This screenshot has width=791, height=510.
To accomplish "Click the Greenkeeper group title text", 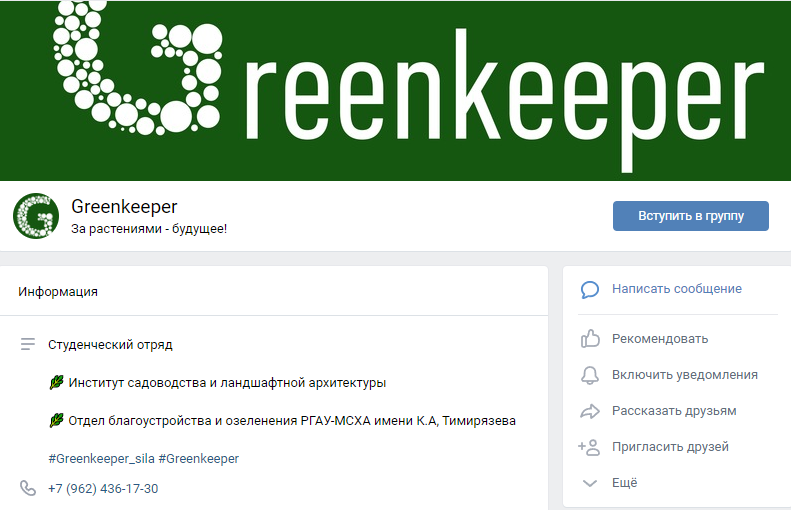I will pos(124,206).
